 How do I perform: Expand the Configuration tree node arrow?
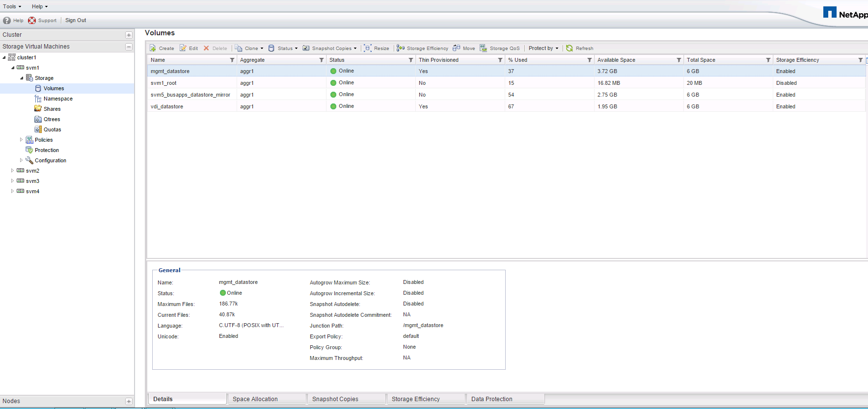pos(21,160)
